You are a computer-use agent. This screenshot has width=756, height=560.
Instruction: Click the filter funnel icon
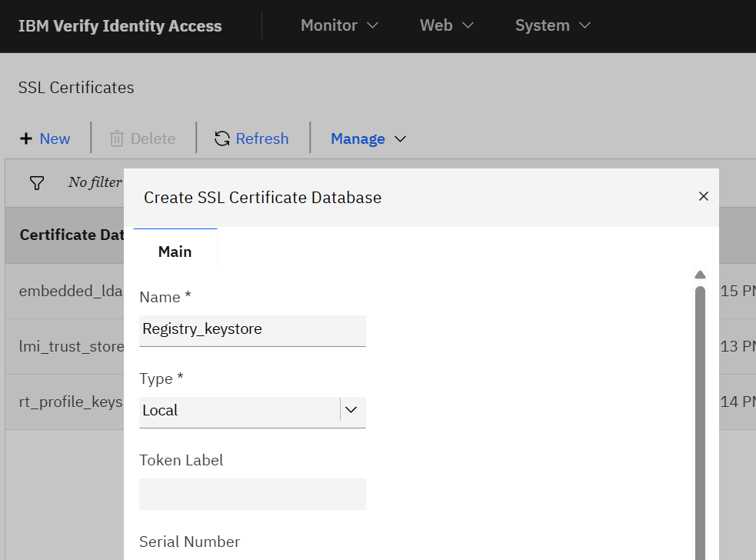(36, 182)
